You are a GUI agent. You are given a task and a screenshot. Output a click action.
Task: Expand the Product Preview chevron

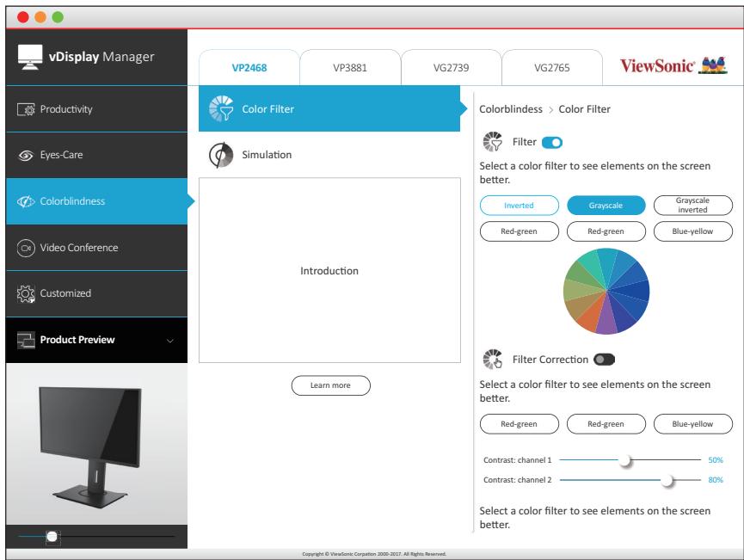click(169, 341)
